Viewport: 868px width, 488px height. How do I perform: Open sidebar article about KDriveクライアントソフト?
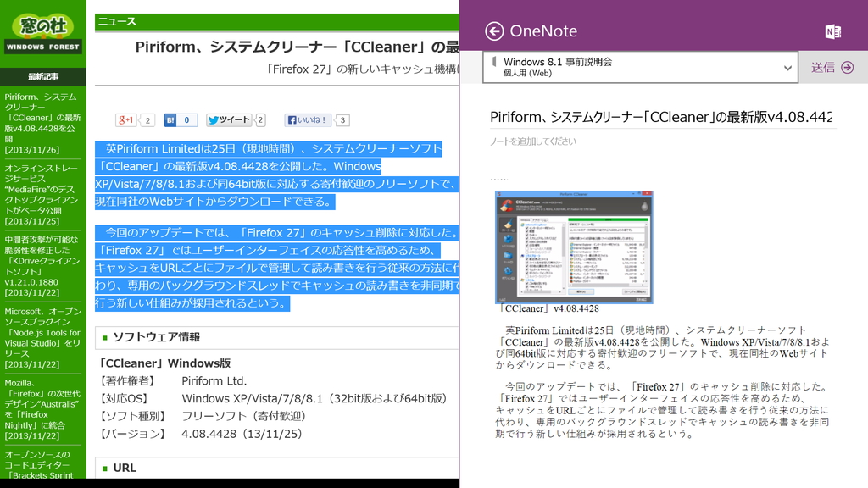(x=43, y=265)
